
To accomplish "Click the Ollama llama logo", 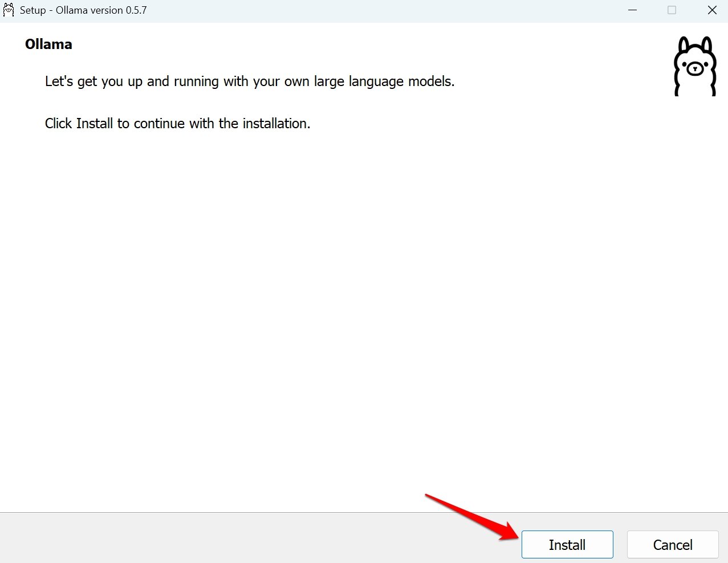I will tap(695, 66).
